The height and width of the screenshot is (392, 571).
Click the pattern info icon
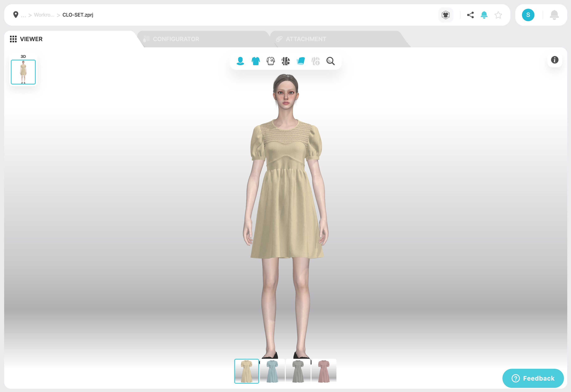pos(316,61)
